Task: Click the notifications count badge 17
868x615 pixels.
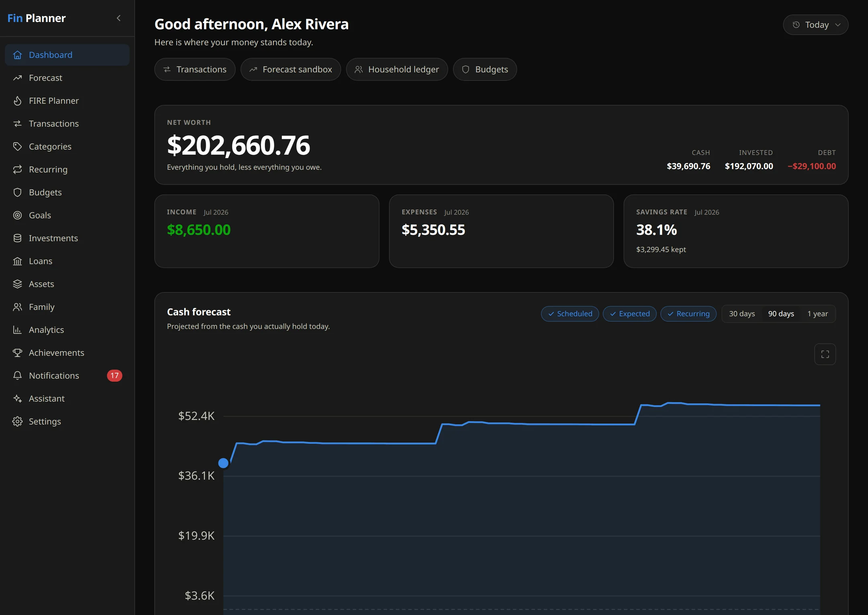Action: [115, 376]
